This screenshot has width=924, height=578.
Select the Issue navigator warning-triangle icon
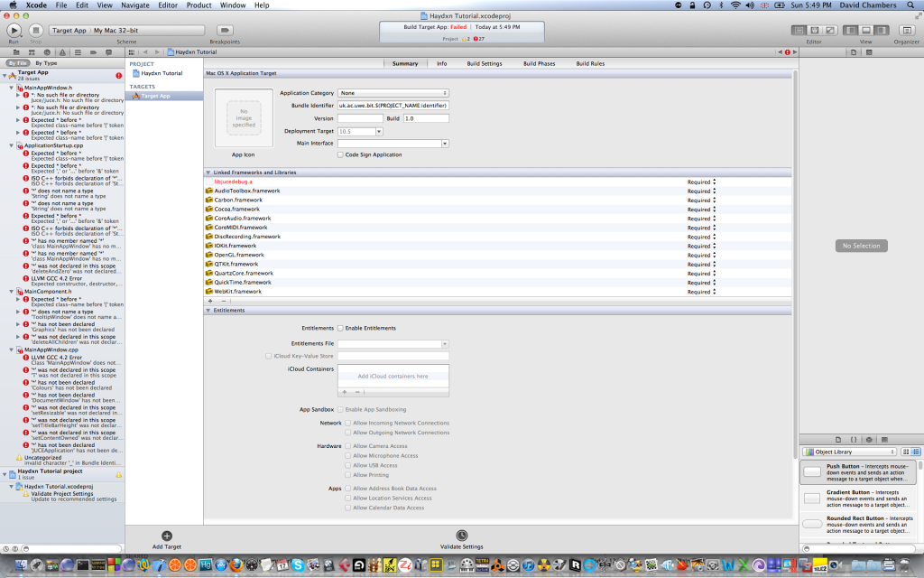(62, 52)
